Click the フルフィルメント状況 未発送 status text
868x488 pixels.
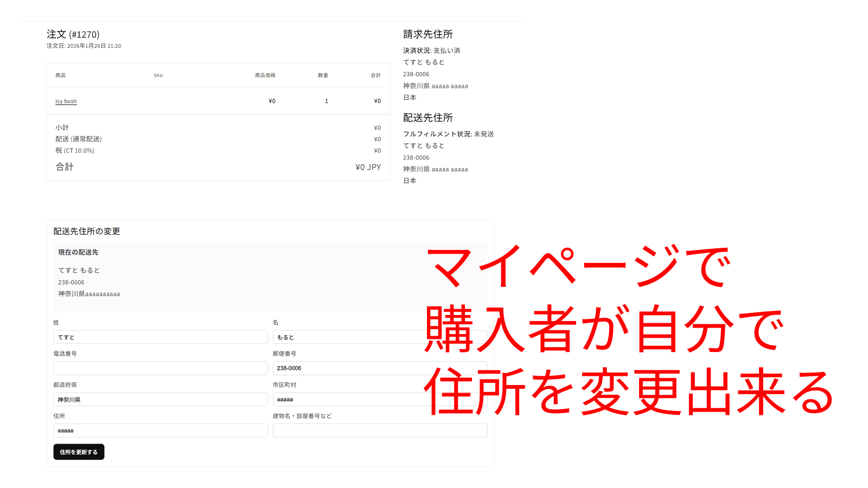click(x=449, y=133)
